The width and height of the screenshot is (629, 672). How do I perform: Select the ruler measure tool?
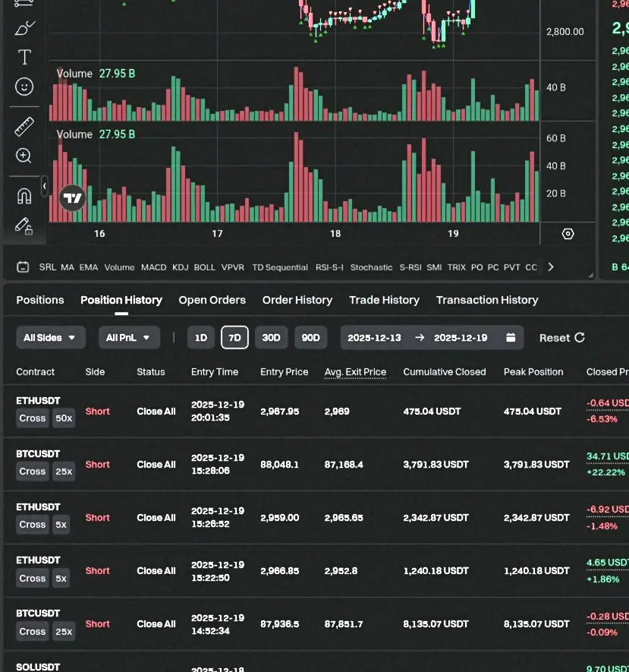[24, 127]
